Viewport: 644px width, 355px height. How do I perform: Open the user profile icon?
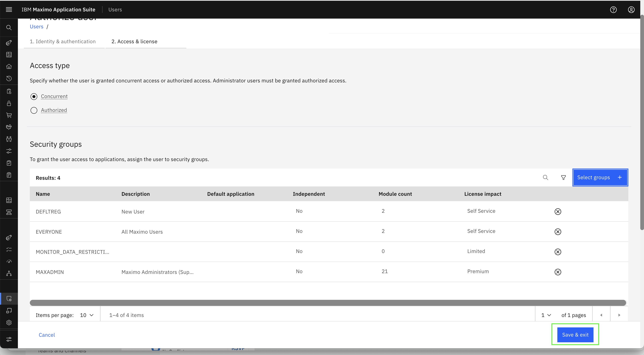point(631,10)
